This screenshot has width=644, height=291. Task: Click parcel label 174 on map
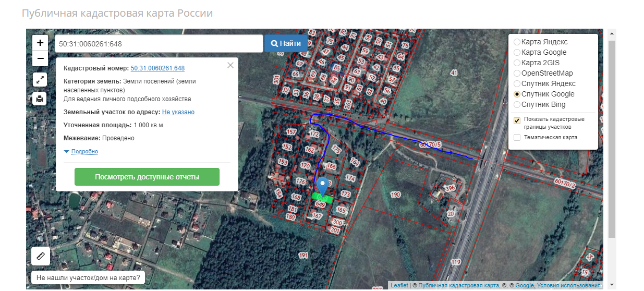click(x=350, y=178)
